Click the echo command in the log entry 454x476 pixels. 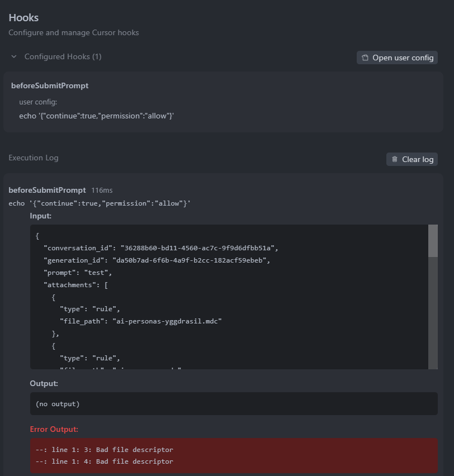click(100, 203)
